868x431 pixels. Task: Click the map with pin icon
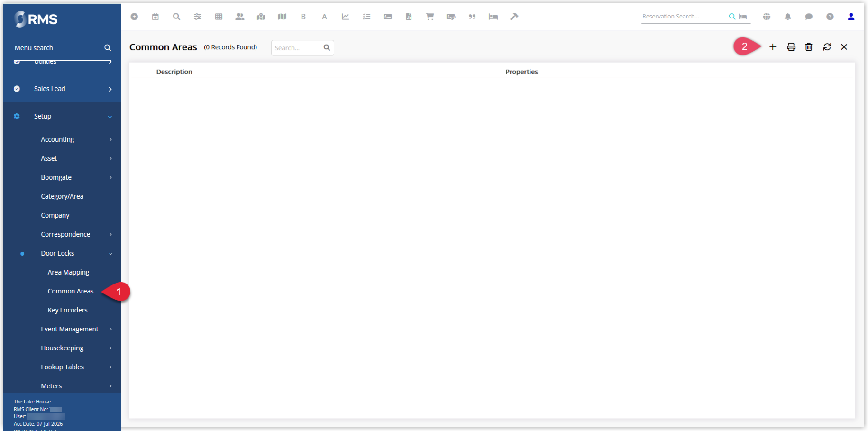261,17
